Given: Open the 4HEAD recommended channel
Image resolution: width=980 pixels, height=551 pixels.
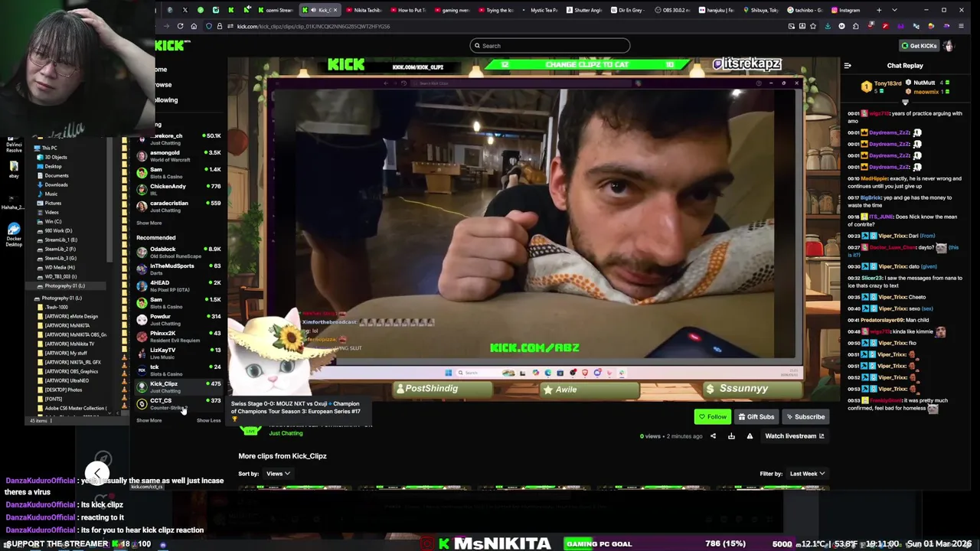Looking at the screenshot, I should tap(179, 285).
